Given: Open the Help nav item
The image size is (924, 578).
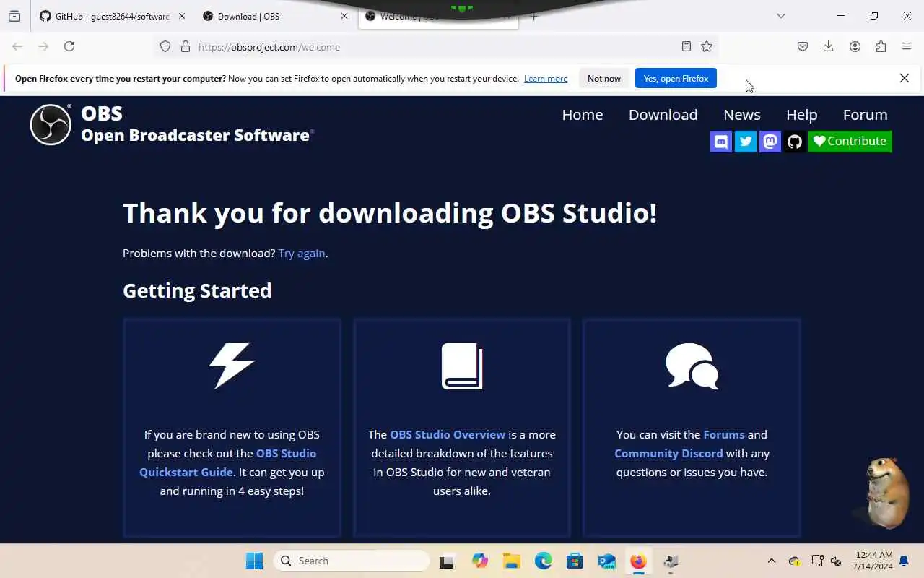Looking at the screenshot, I should (x=801, y=115).
